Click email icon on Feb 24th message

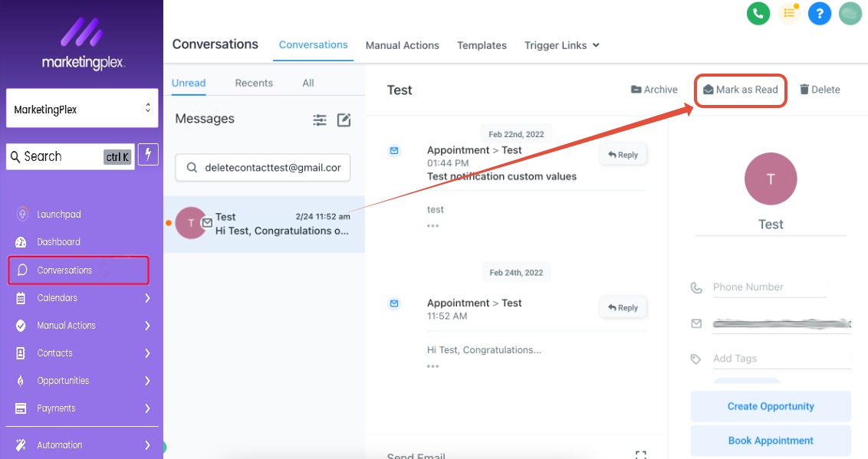point(394,303)
